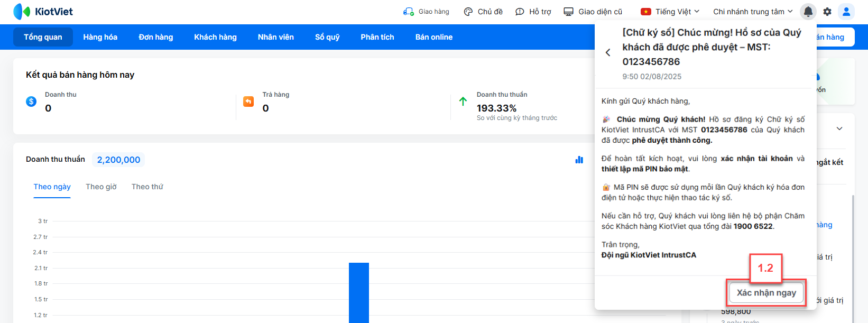Click the Xác nhận ngay button
The height and width of the screenshot is (323, 868).
coord(767,293)
